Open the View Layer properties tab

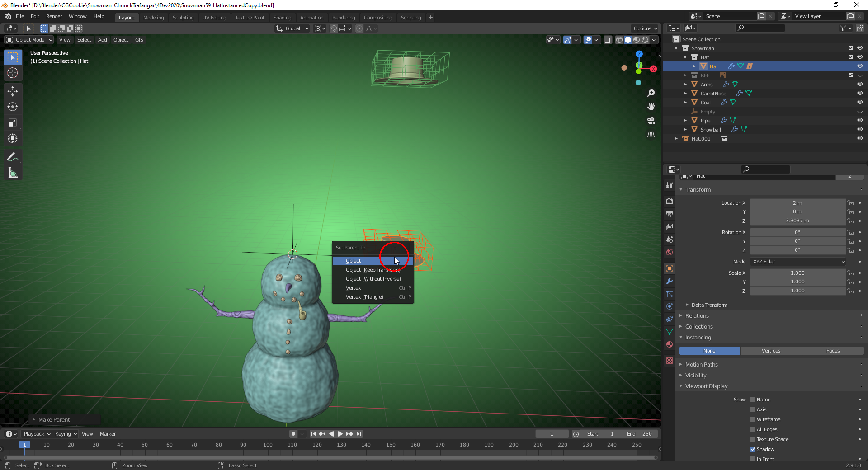(670, 227)
